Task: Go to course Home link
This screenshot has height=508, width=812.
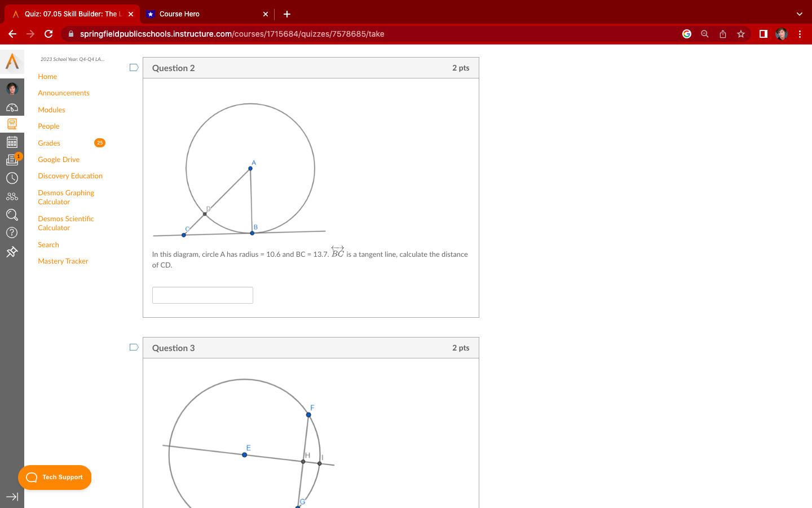Action: click(47, 77)
